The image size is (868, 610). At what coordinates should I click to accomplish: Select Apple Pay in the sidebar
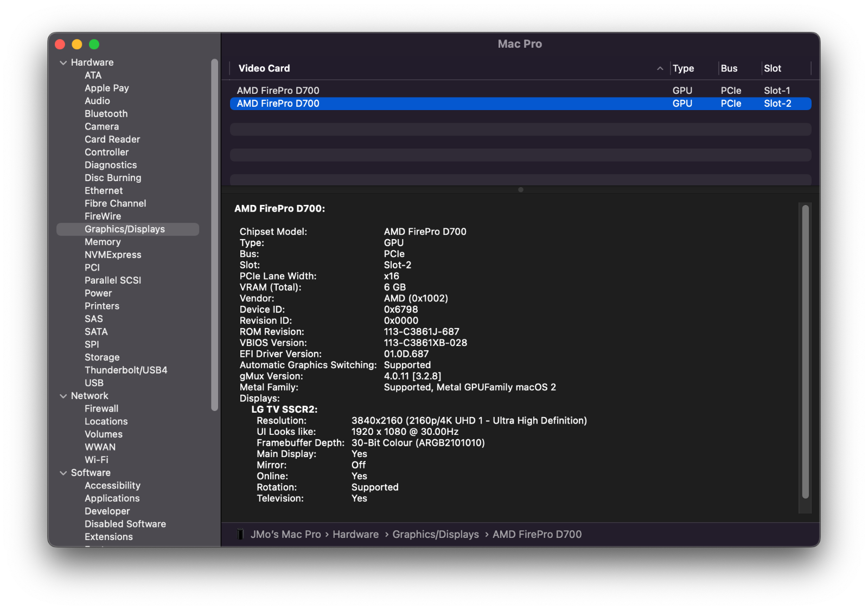[106, 88]
